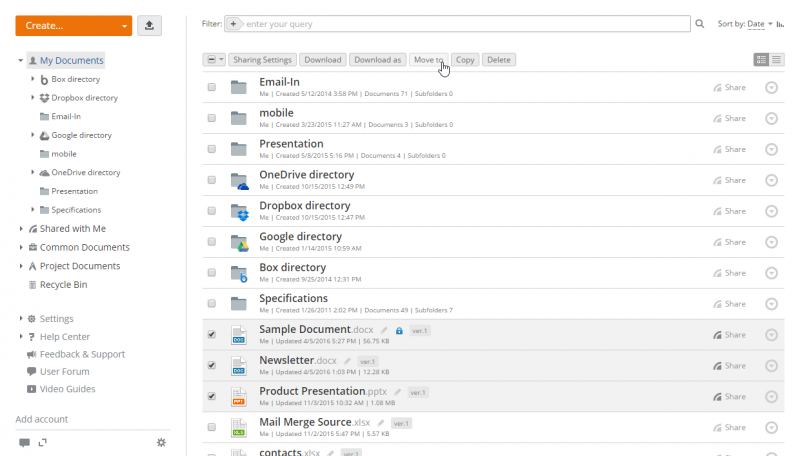Open the chat icon at sidebar bottom
This screenshot has height=456, width=800.
coord(24,442)
